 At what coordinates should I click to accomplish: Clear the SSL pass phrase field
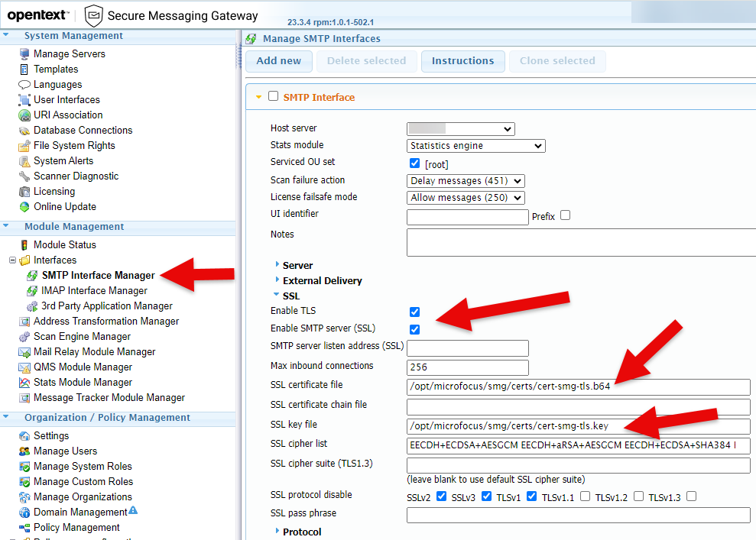(578, 515)
